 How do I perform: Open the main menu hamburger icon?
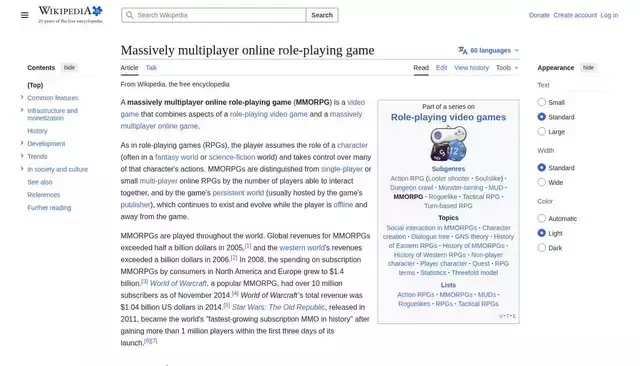tap(24, 15)
